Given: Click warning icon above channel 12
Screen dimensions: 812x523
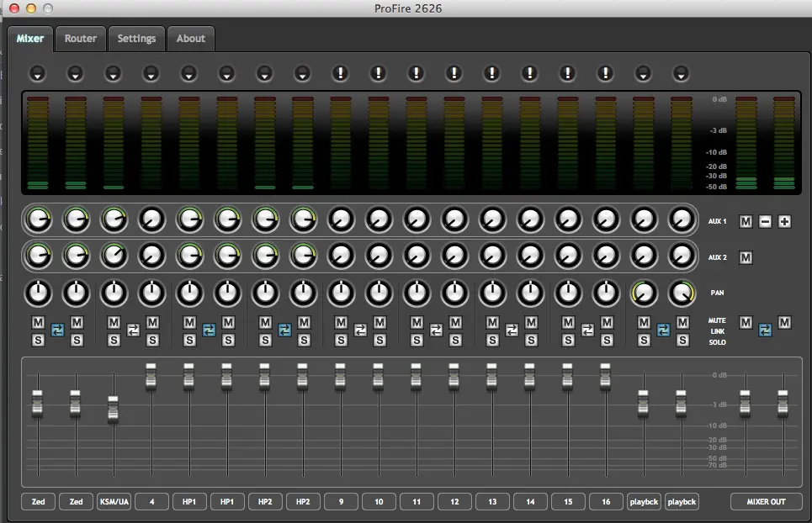Looking at the screenshot, I should click(x=454, y=73).
